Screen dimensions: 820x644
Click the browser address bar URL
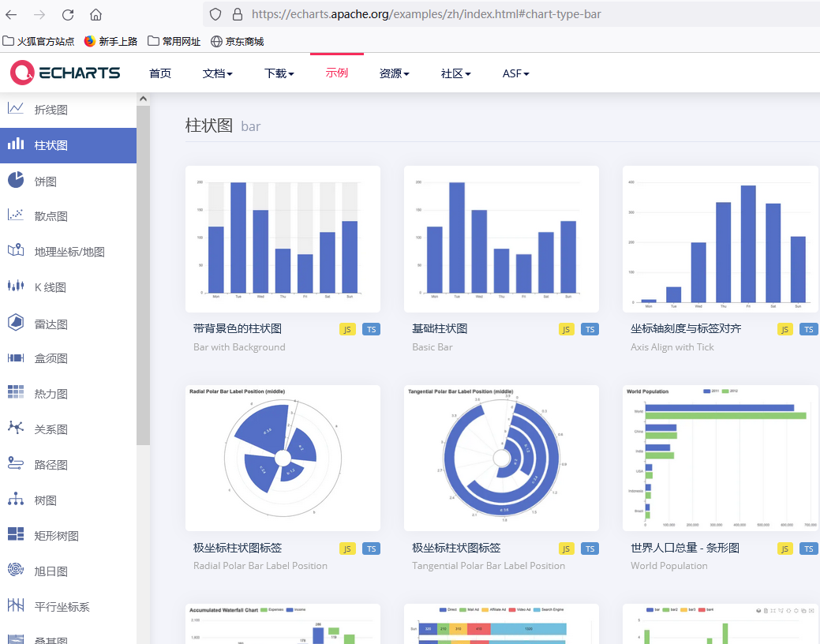(x=426, y=14)
